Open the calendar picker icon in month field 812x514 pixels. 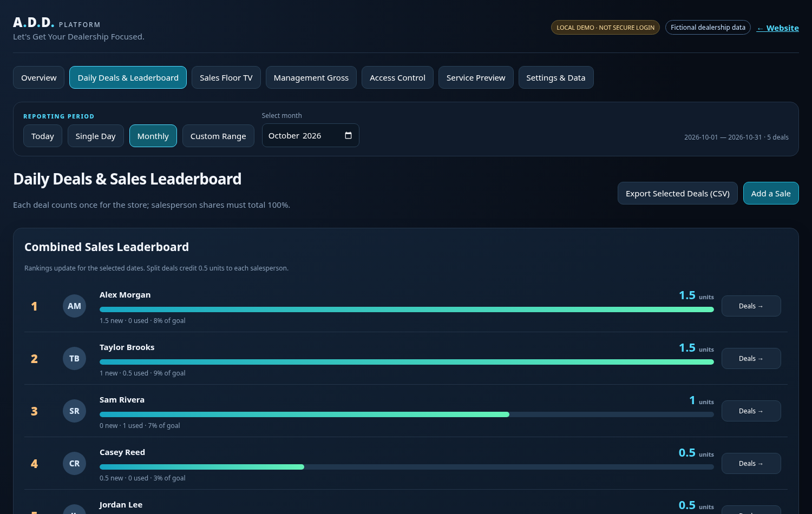pyautogui.click(x=348, y=135)
